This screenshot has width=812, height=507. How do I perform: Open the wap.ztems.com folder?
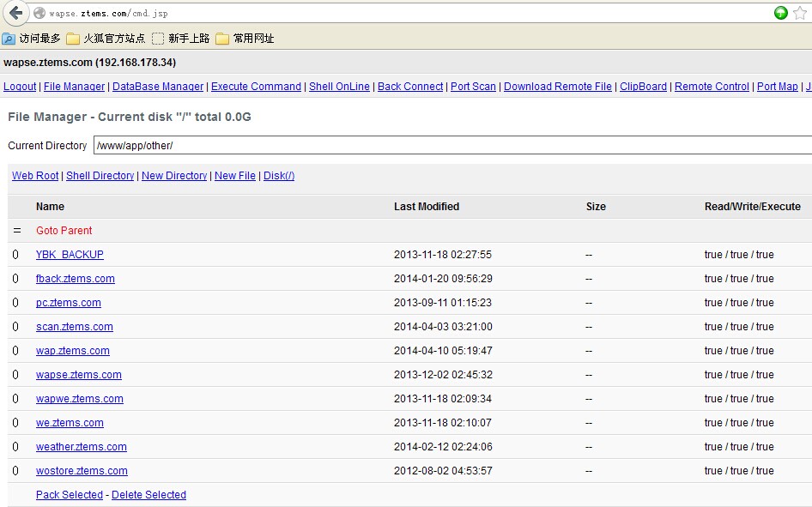[72, 351]
